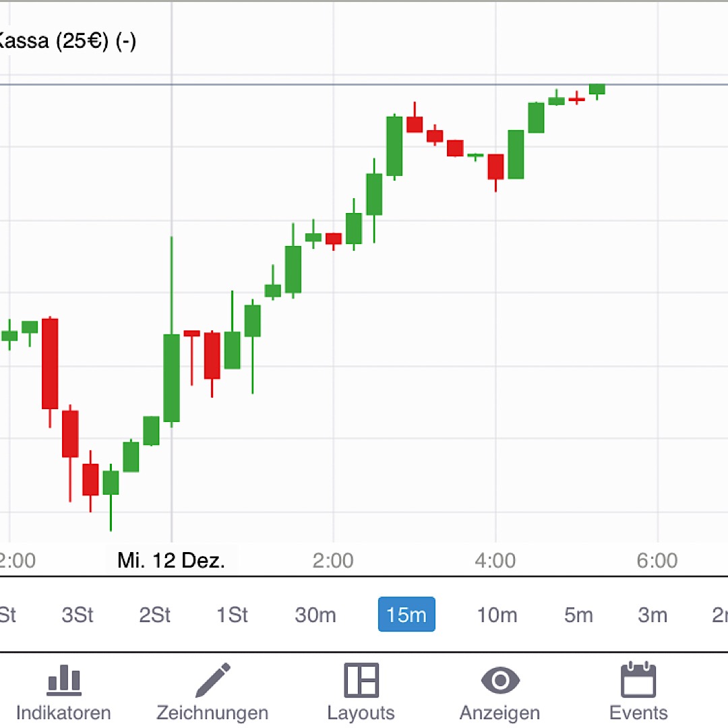Click the large red candle left of chart

(50, 363)
